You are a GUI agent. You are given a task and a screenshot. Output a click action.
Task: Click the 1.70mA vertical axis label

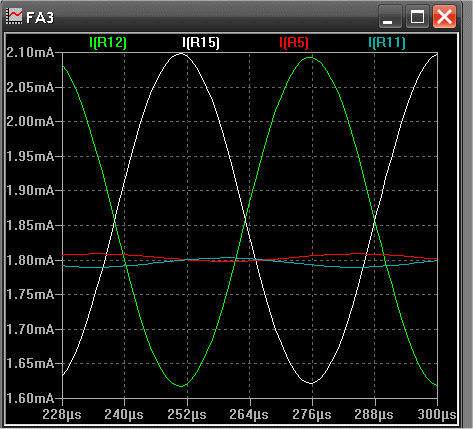(x=30, y=329)
